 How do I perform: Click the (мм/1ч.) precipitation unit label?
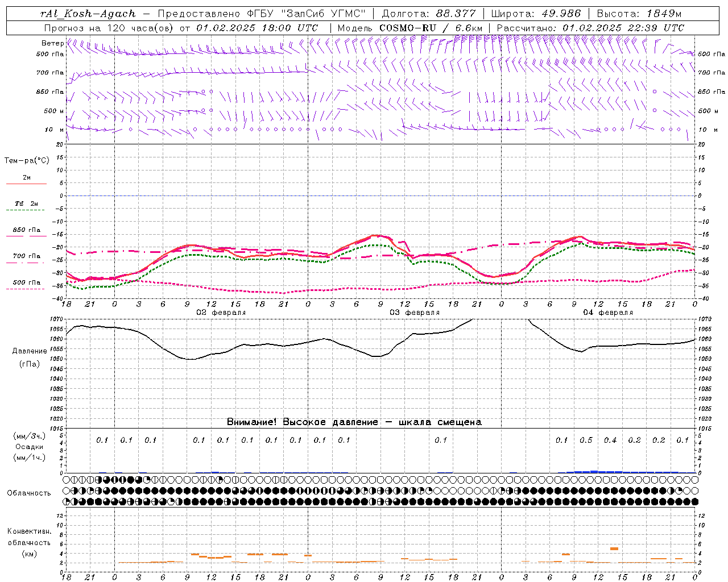point(30,458)
